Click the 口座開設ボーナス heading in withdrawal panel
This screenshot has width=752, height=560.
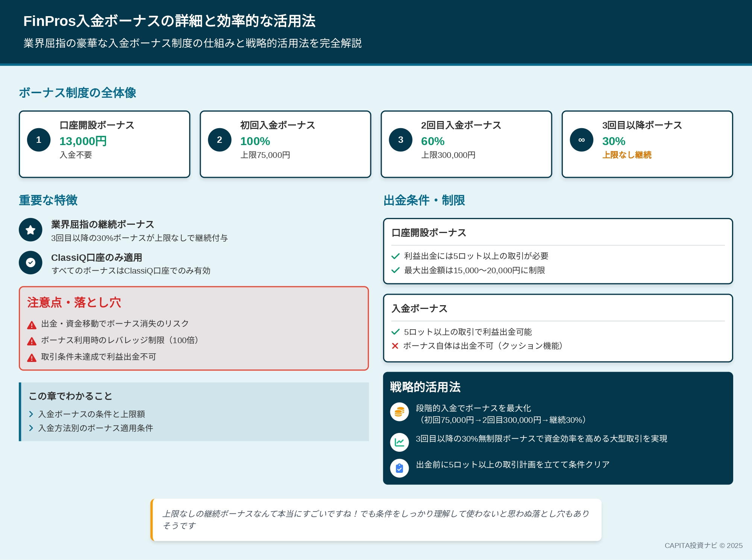429,233
